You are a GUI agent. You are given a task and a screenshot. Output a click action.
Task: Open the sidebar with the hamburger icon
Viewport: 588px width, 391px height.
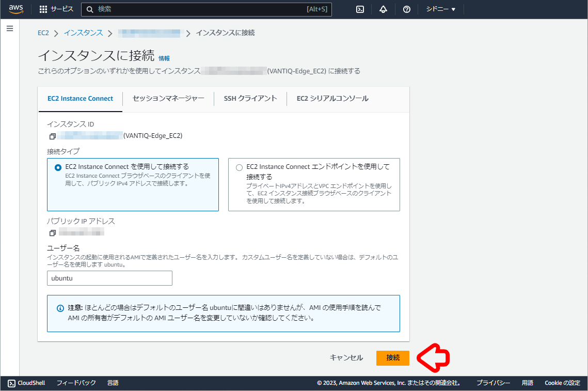pyautogui.click(x=9, y=28)
